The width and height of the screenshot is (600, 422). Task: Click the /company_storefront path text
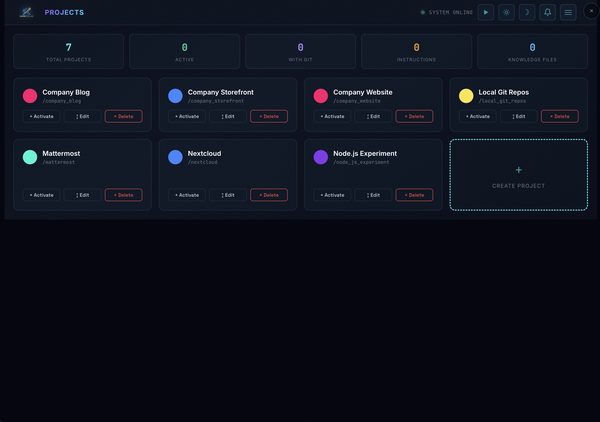click(216, 101)
